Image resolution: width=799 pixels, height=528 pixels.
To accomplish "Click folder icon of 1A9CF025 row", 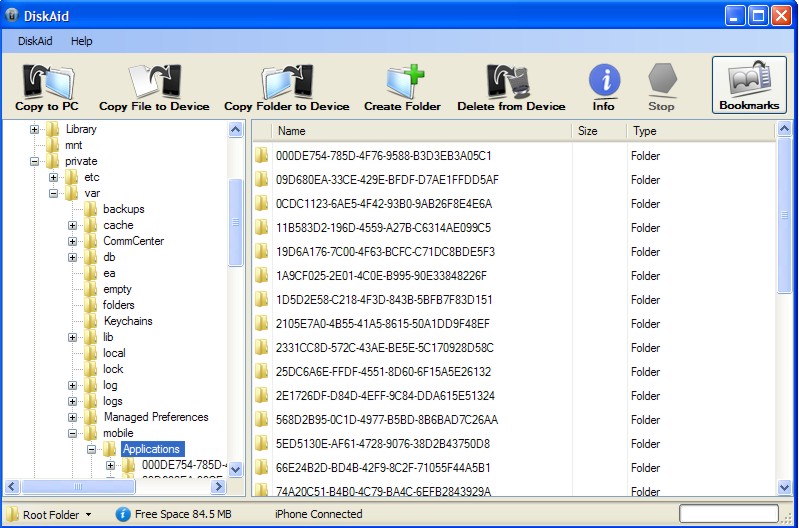I will [x=261, y=276].
